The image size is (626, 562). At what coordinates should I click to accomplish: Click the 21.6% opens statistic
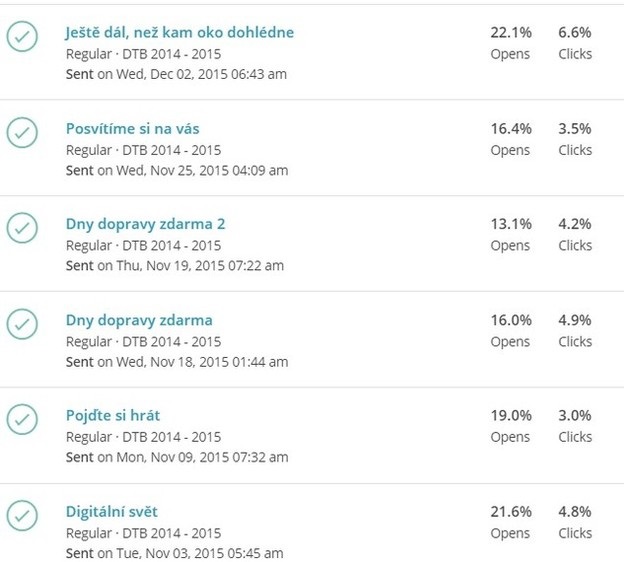coord(511,512)
